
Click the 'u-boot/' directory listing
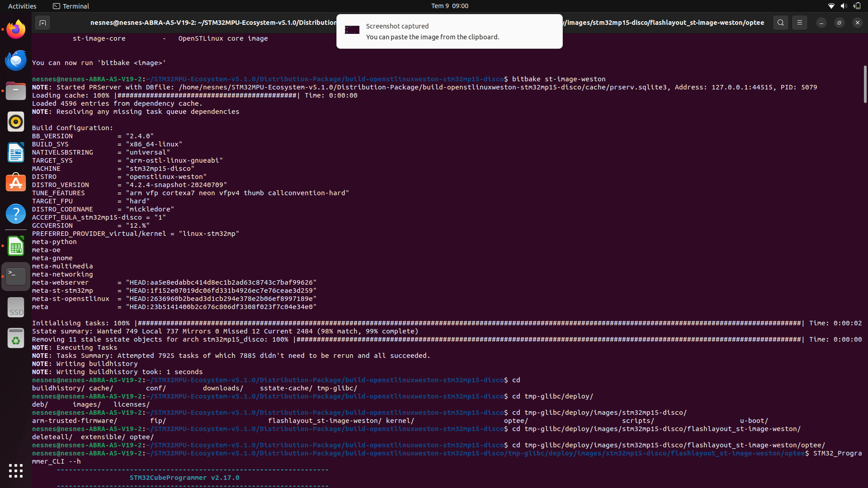coord(754,421)
